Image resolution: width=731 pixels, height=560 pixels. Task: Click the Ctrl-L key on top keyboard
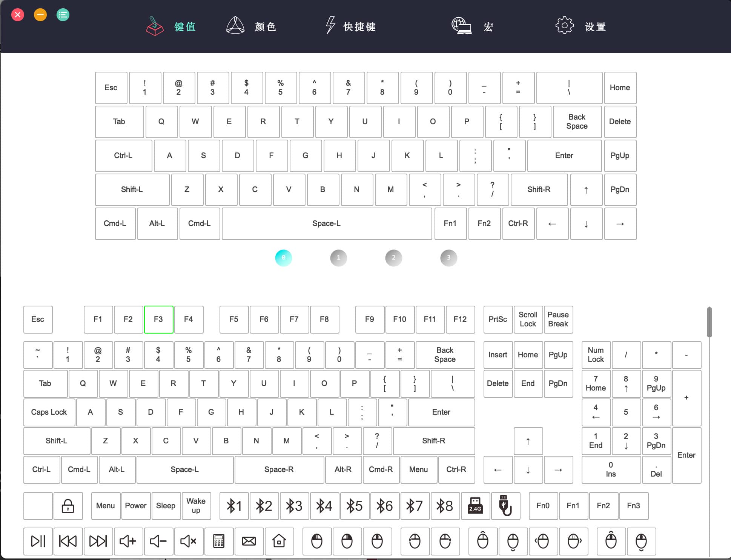click(123, 155)
